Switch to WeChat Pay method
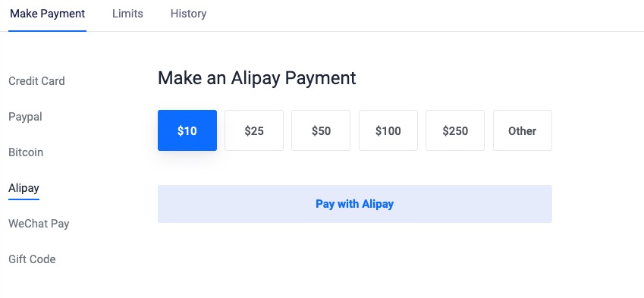 (39, 224)
